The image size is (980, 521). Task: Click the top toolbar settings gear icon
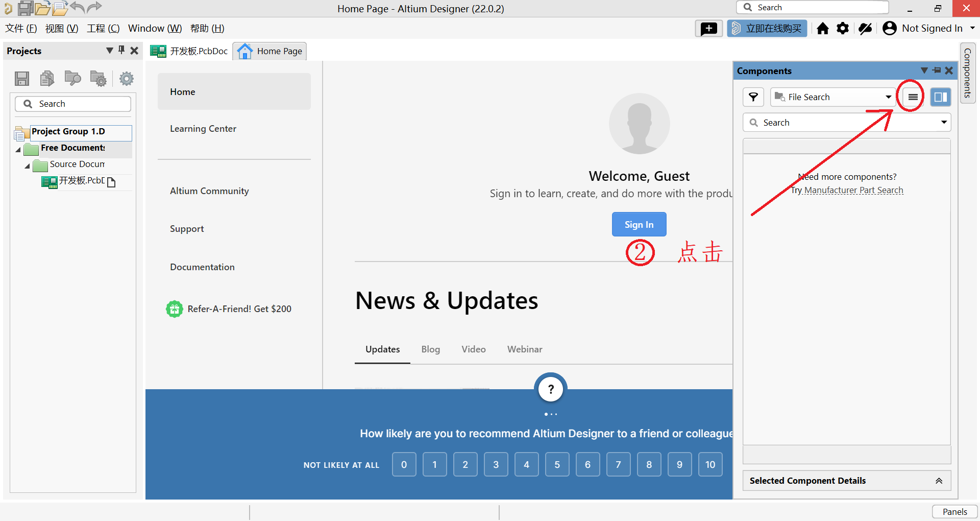842,28
